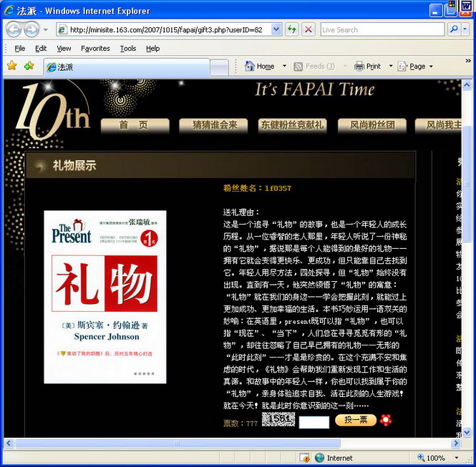Click the horizontal scroll left arrow
The width and height of the screenshot is (476, 467).
(9, 443)
